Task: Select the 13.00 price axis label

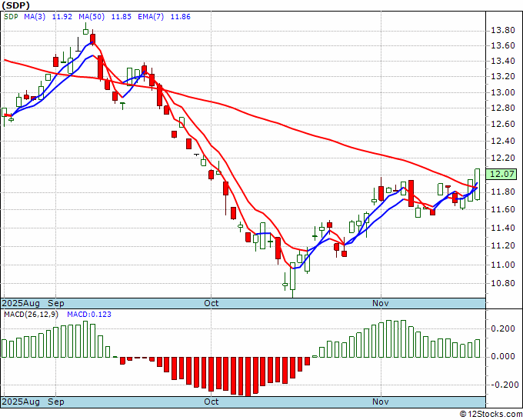Action: click(x=503, y=92)
